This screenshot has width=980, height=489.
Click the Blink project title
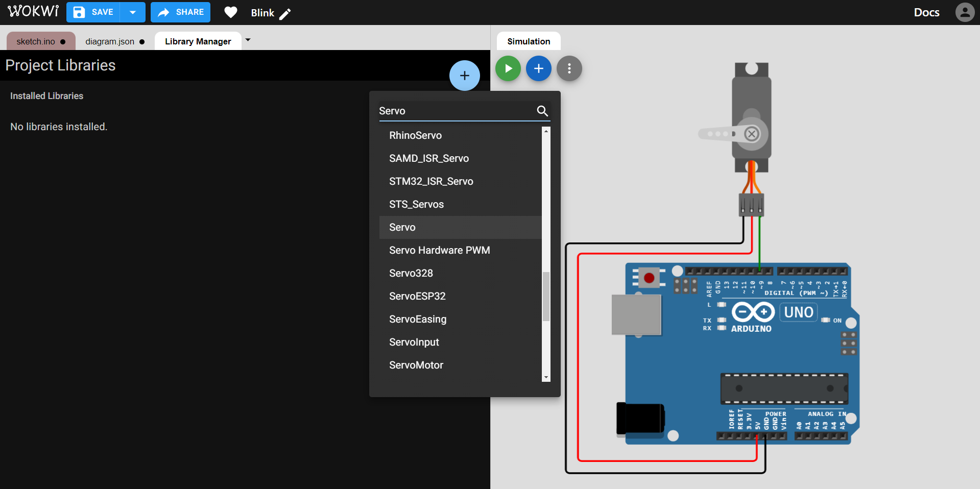click(262, 13)
